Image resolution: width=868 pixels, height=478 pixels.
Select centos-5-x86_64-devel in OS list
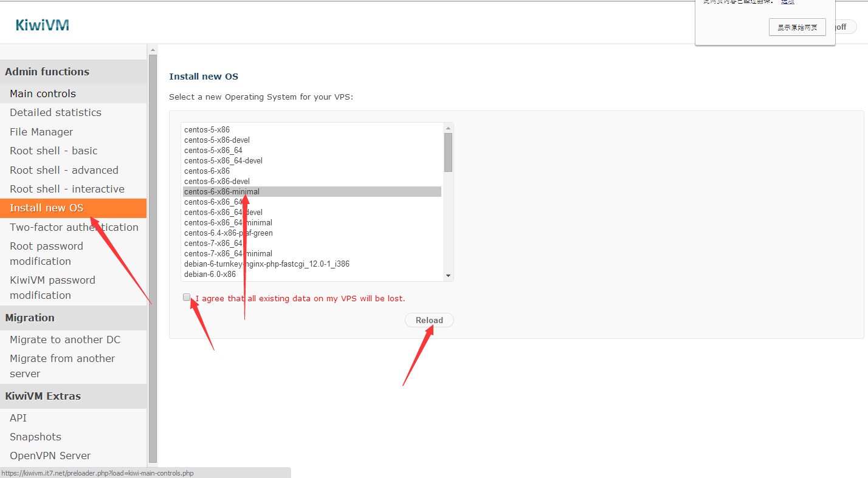point(312,160)
